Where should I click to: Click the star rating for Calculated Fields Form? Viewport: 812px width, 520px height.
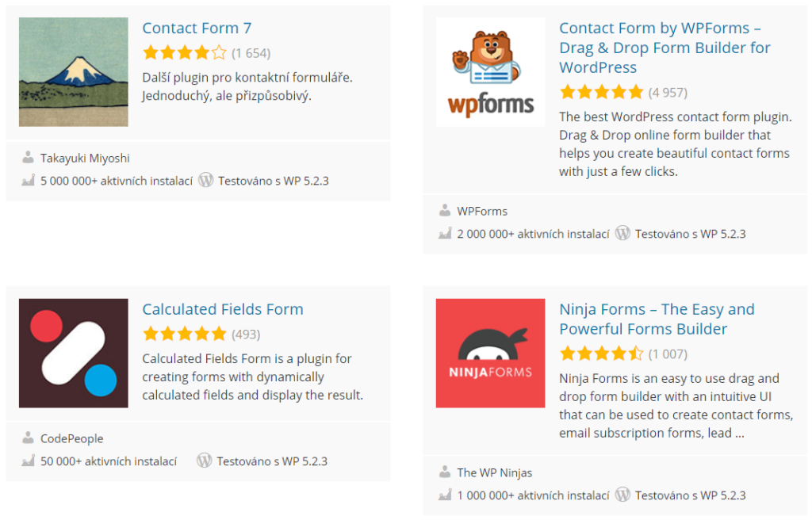click(185, 334)
